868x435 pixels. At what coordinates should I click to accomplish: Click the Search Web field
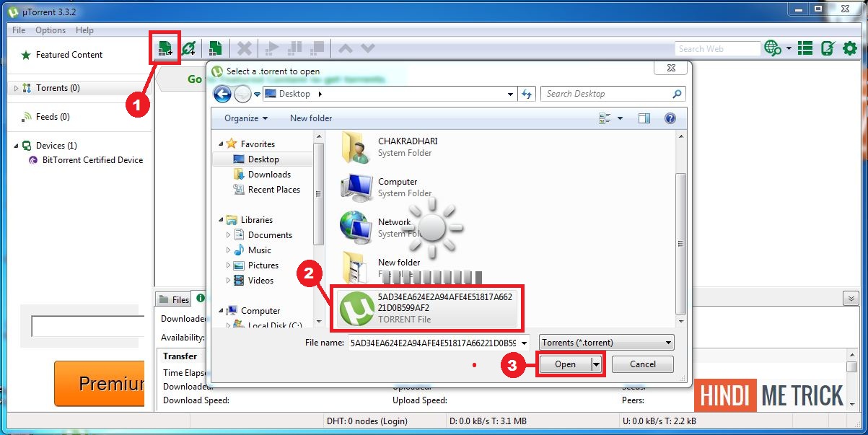click(x=718, y=48)
